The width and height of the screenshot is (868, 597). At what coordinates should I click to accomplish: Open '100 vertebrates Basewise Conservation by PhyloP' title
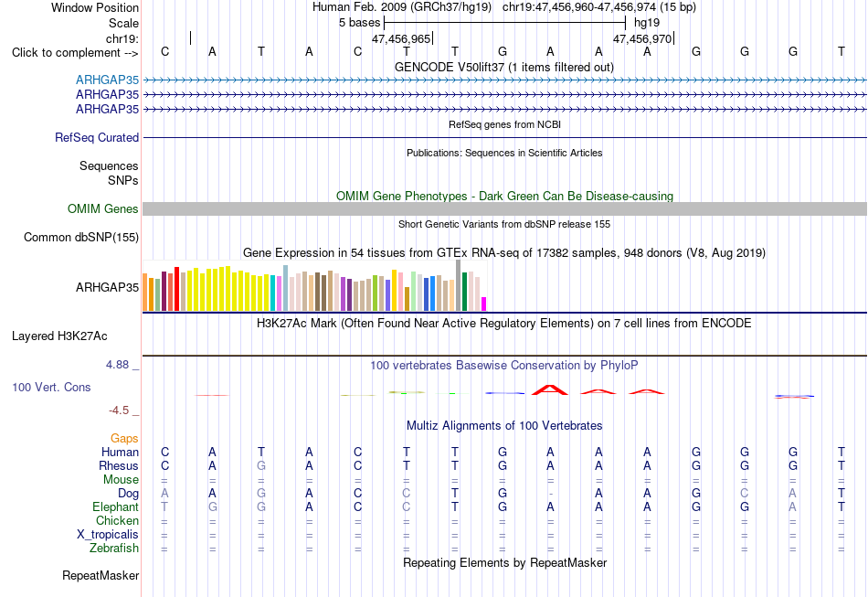[504, 366]
